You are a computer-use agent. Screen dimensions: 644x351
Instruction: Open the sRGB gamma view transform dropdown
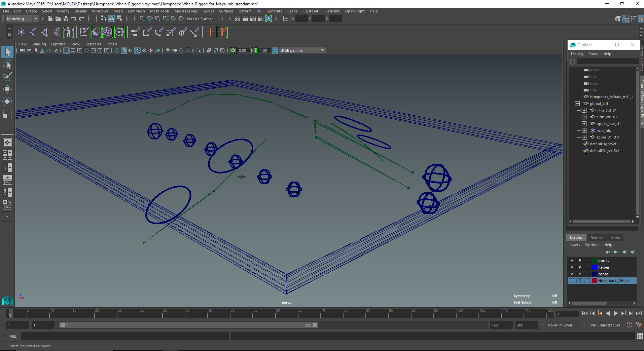[302, 50]
